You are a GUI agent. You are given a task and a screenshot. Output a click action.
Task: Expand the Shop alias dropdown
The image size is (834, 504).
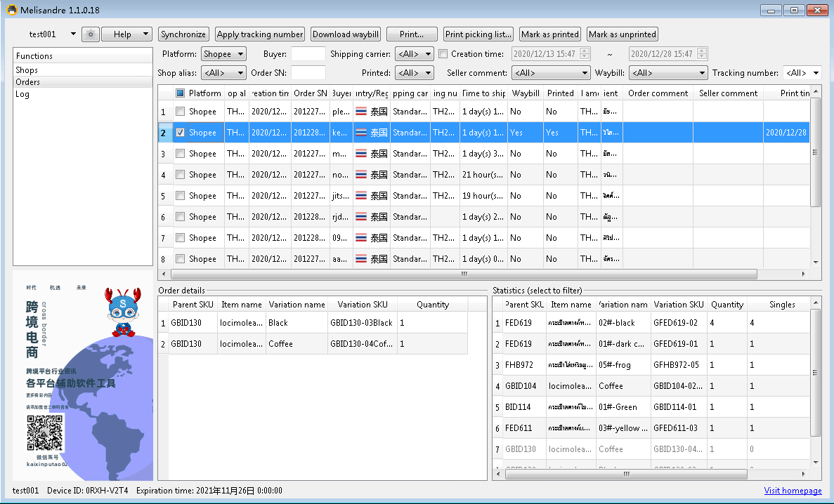click(x=223, y=73)
